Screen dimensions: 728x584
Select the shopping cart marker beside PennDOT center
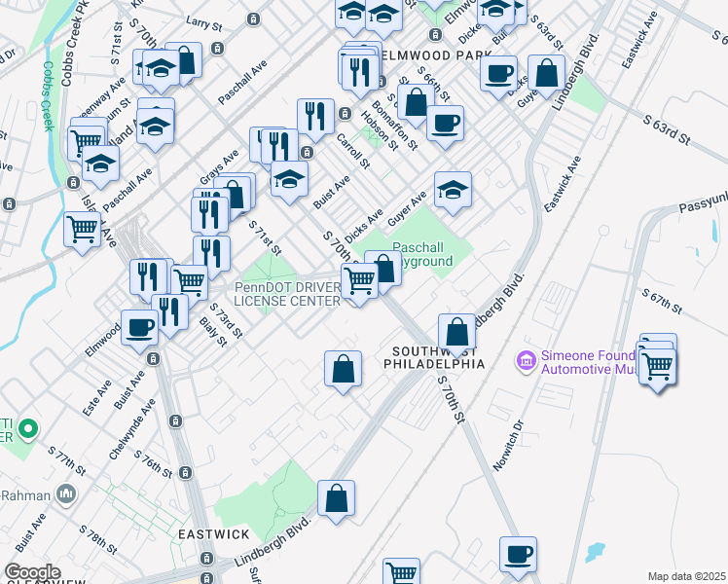tap(360, 281)
